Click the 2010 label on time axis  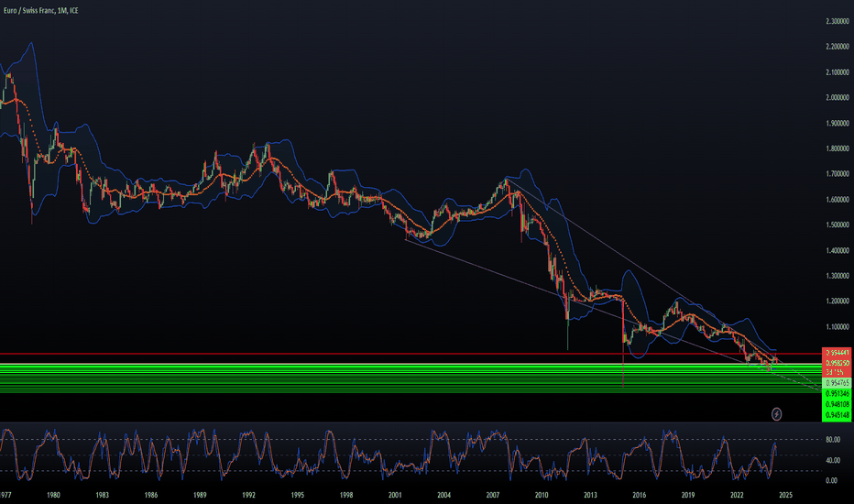[x=542, y=495]
